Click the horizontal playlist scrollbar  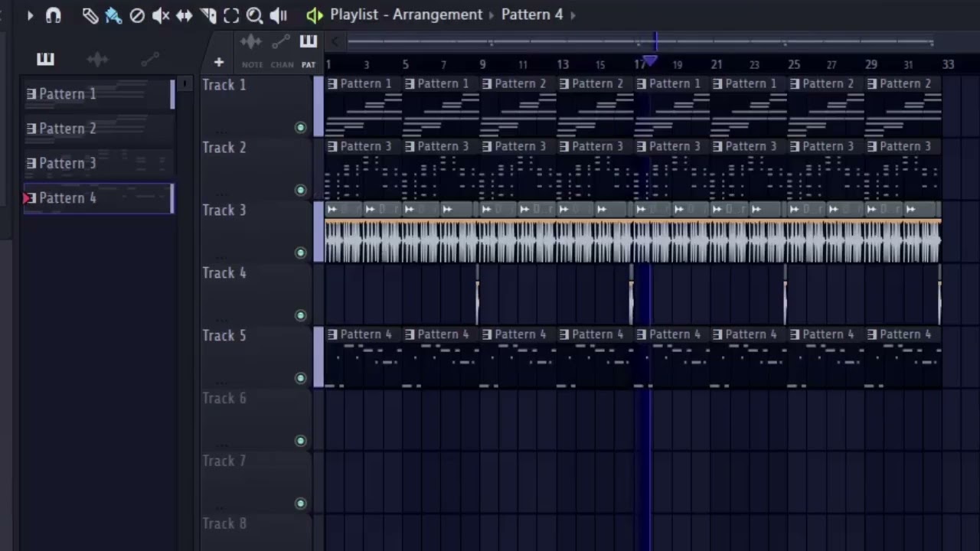point(640,41)
